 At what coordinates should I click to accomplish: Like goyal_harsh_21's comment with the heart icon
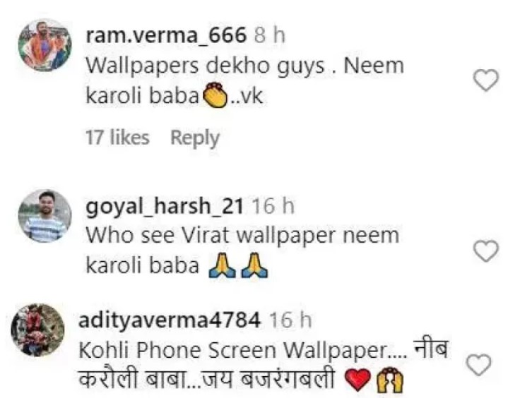pyautogui.click(x=486, y=251)
